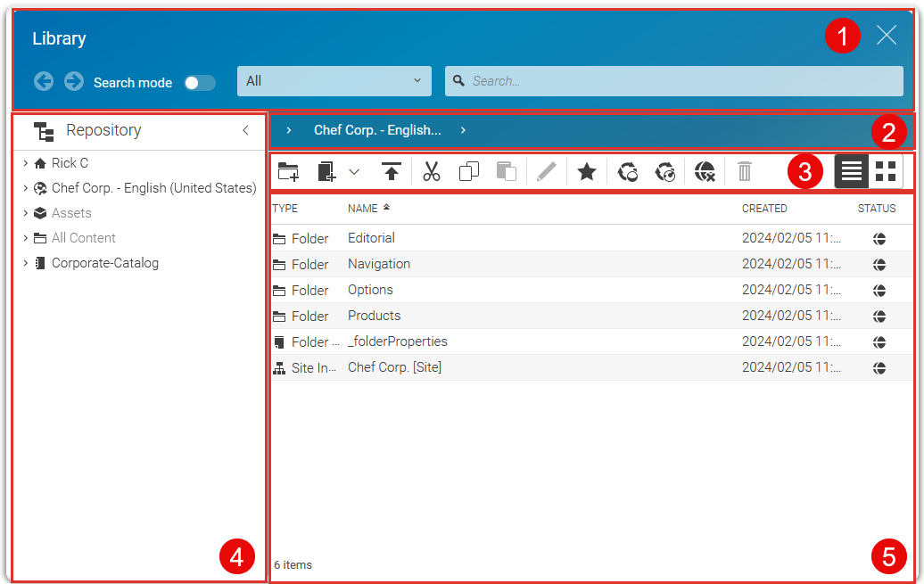
Task: Expand the Corporate-Catalog tree node
Action: (26, 263)
